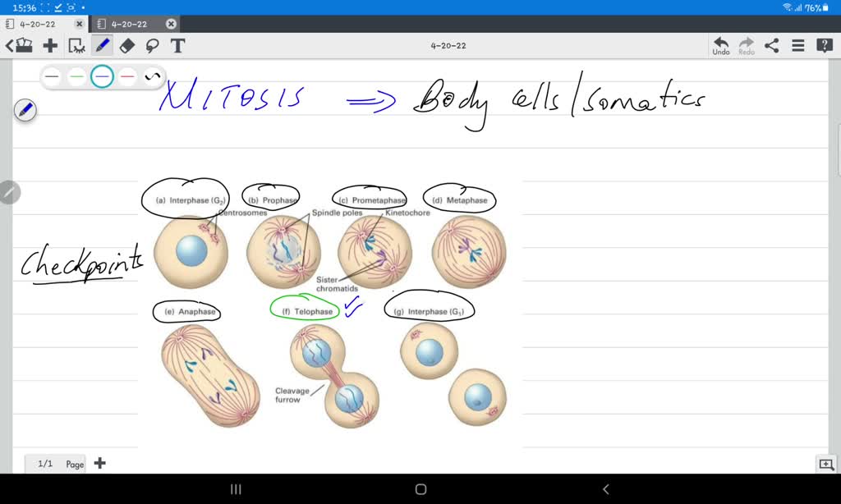
Task: Tap the add content plus icon
Action: (49, 46)
